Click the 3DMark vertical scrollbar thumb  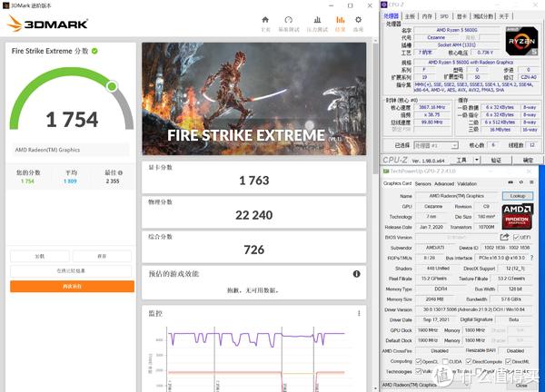(x=375, y=110)
